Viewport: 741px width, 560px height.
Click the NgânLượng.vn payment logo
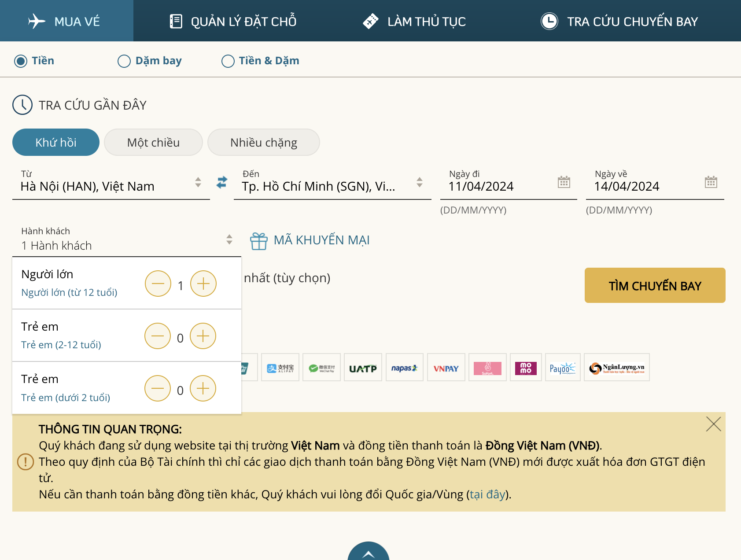coord(617,367)
